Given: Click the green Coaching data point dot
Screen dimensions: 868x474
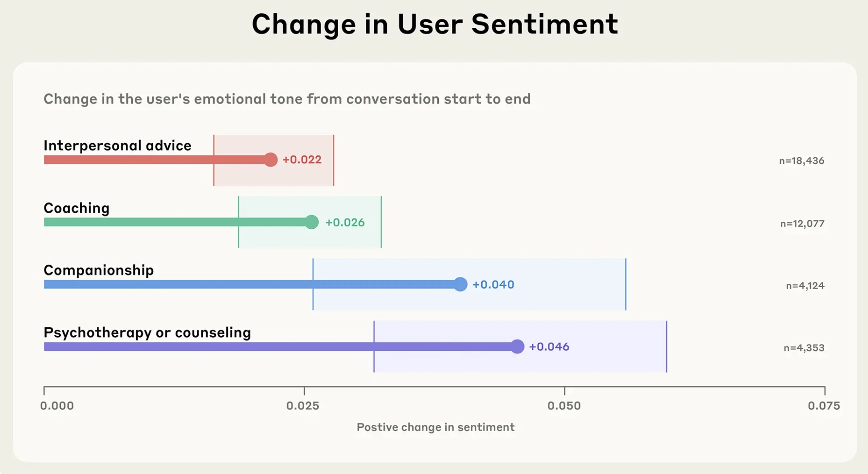Looking at the screenshot, I should [311, 222].
